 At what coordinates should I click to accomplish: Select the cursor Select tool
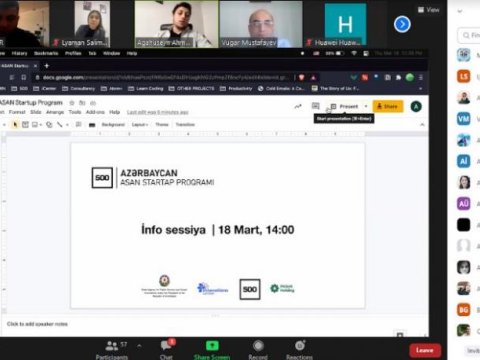15,125
